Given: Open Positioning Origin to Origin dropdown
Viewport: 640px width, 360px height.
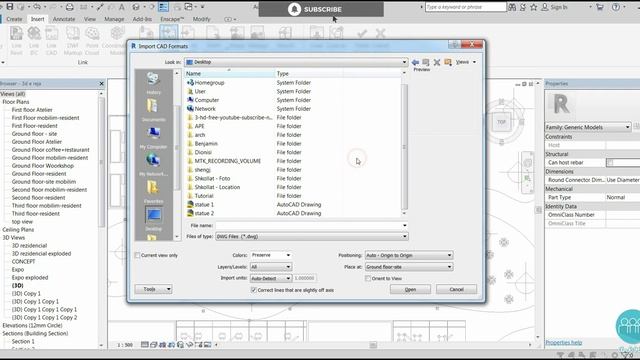Looking at the screenshot, I should [x=409, y=255].
